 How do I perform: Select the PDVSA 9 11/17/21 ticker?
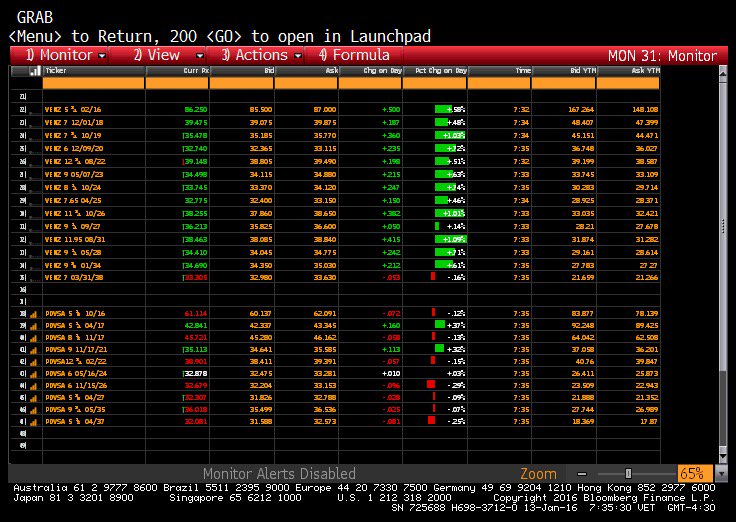(x=76, y=350)
